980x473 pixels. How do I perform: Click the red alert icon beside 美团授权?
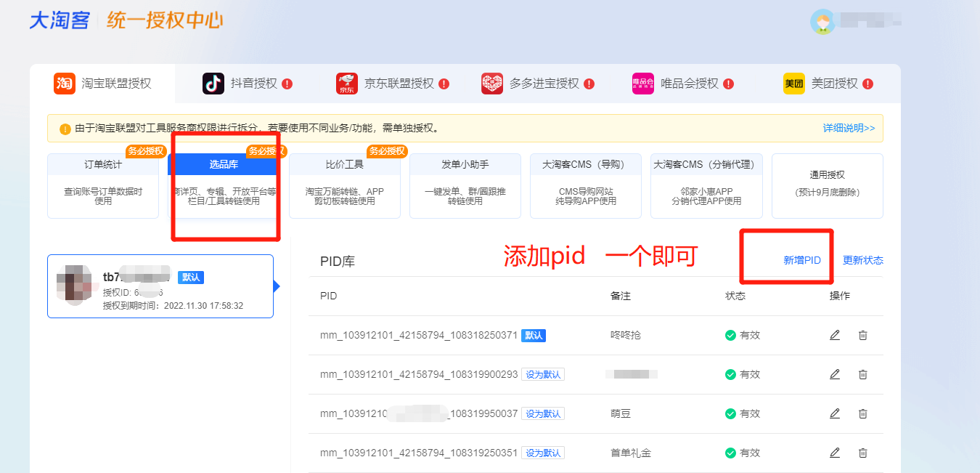(x=868, y=84)
